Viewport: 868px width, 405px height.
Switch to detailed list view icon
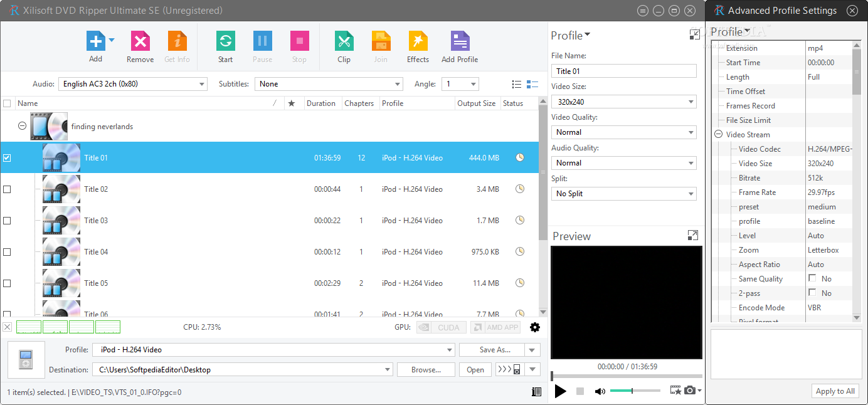[x=517, y=84]
